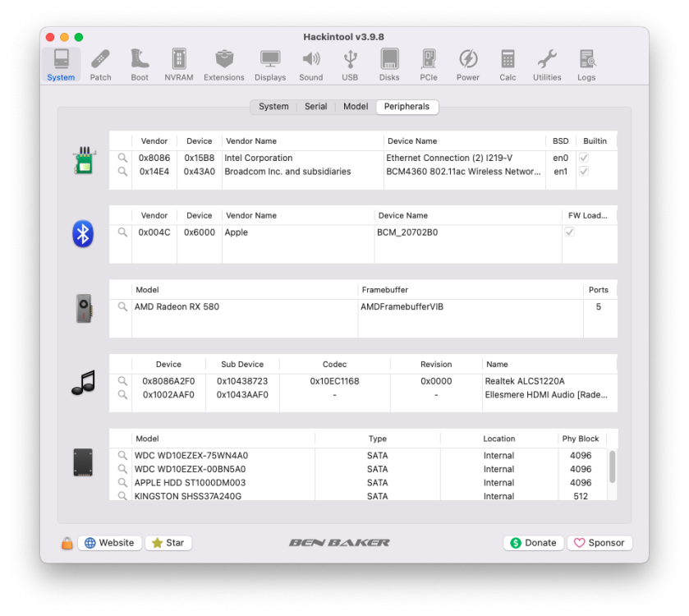Click magnifier icon for WDC WD10EZEX-75WN4A0
The width and height of the screenshot is (689, 616).
tap(122, 455)
